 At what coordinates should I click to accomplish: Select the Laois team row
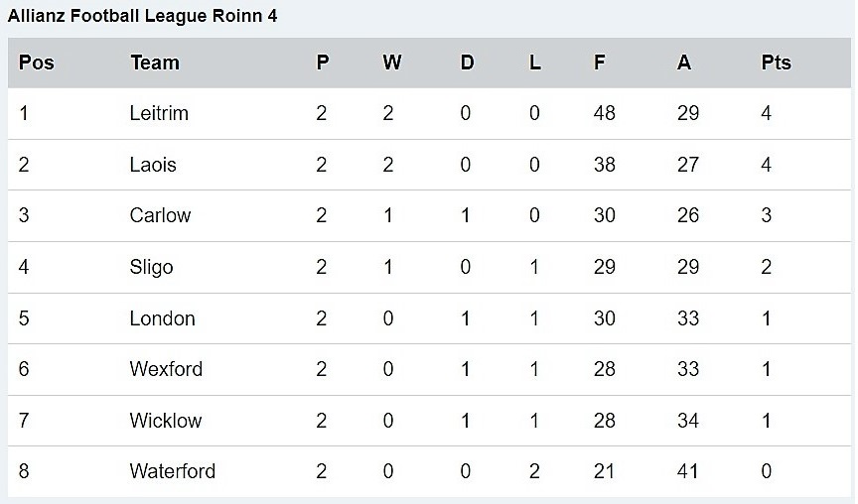click(x=153, y=165)
